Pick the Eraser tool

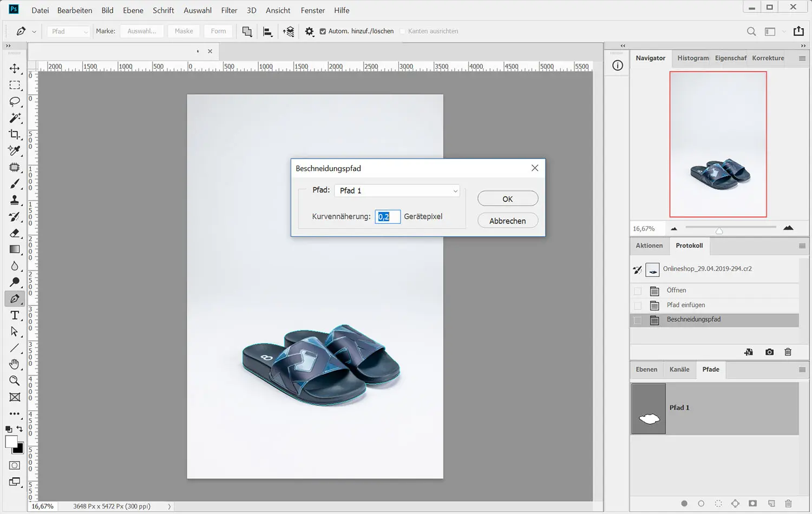(x=15, y=233)
